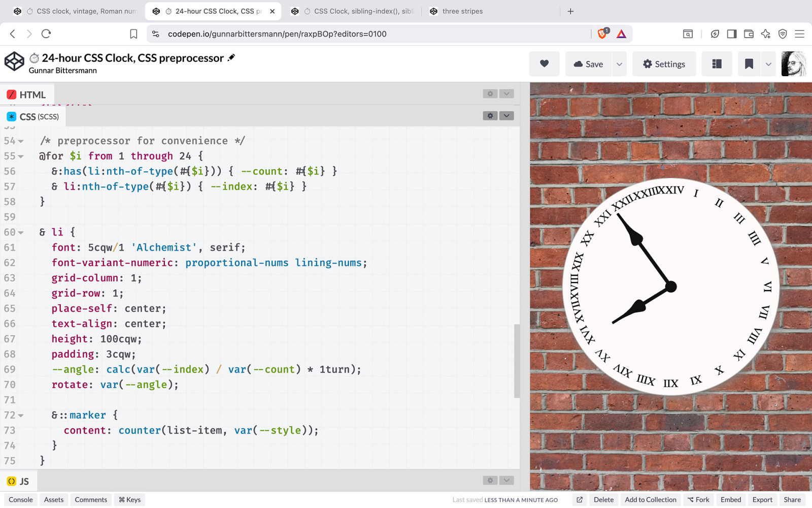Screen dimensions: 812x508
Task: Switch to the three stripes tab
Action: (462, 11)
